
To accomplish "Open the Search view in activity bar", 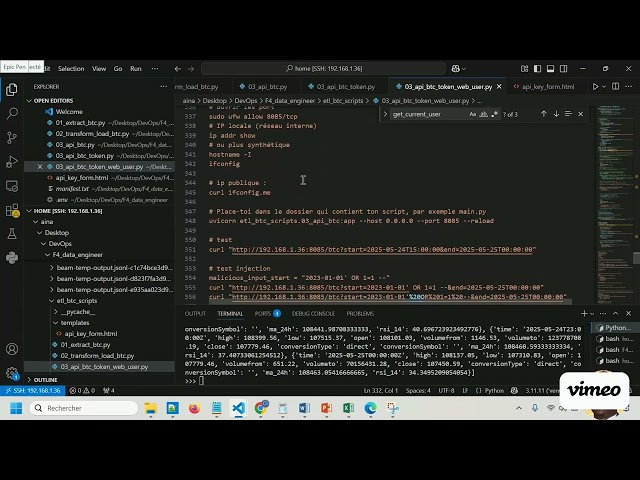I will point(12,113).
